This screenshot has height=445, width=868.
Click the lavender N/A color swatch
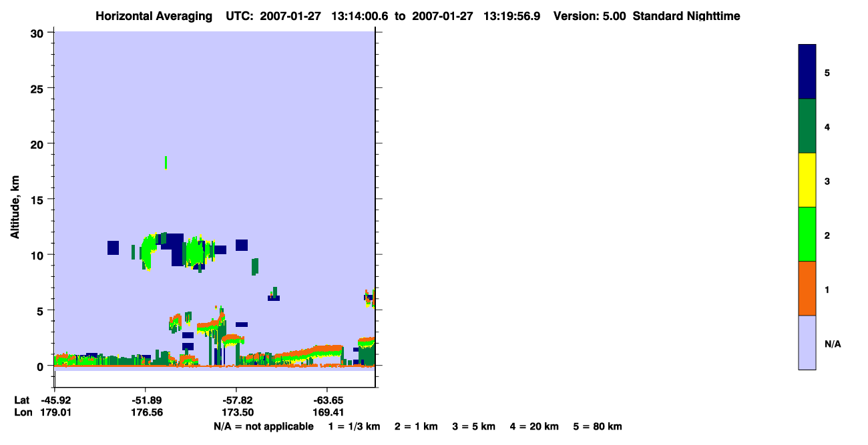[x=807, y=342]
